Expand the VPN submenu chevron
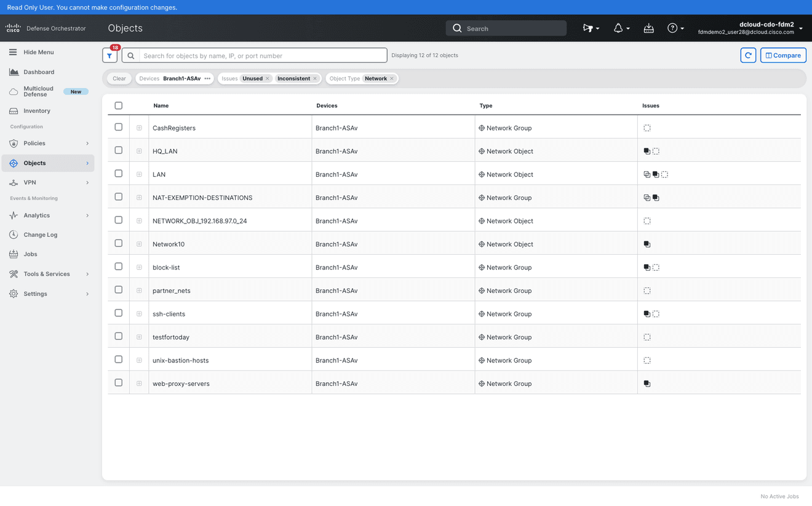Viewport: 812px width, 506px height. pos(87,183)
